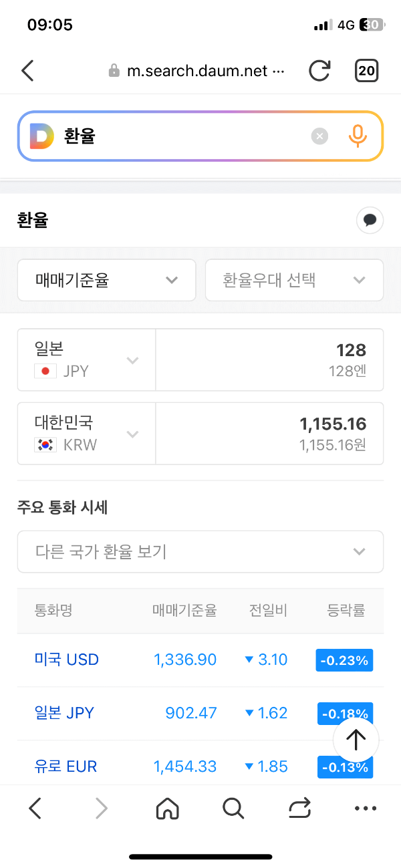This screenshot has height=868, width=401.
Task: Tap the search icon in bottom navigation
Action: click(233, 809)
